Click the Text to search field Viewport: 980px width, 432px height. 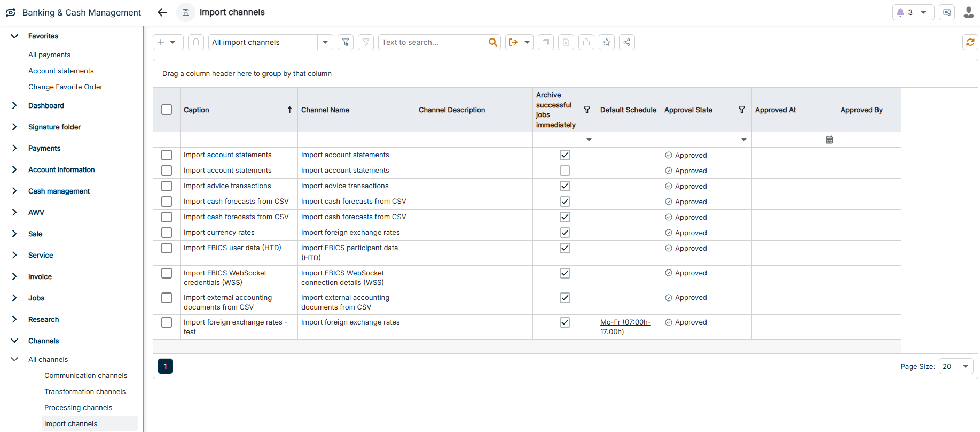(x=432, y=42)
